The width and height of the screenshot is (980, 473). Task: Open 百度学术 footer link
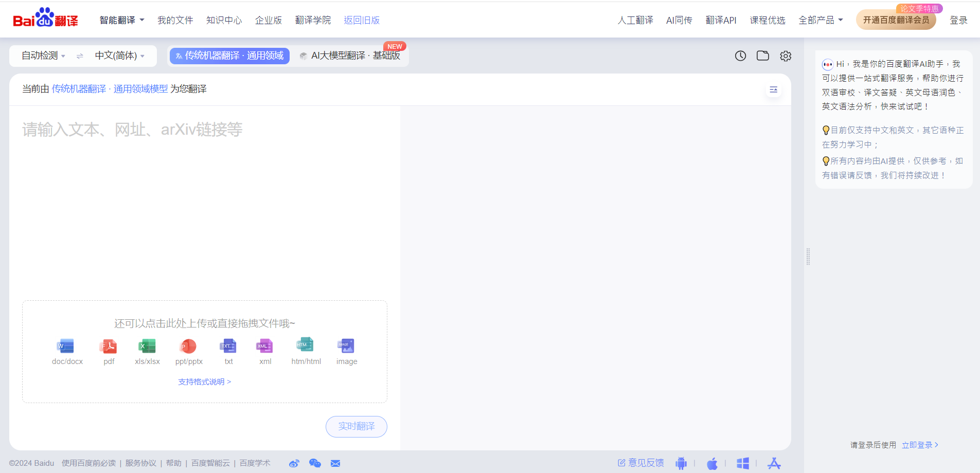(255, 463)
